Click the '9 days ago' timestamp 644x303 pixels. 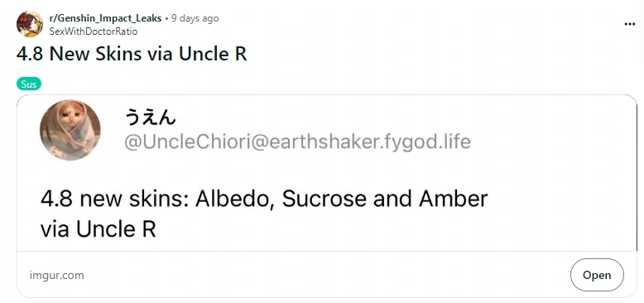coord(195,18)
